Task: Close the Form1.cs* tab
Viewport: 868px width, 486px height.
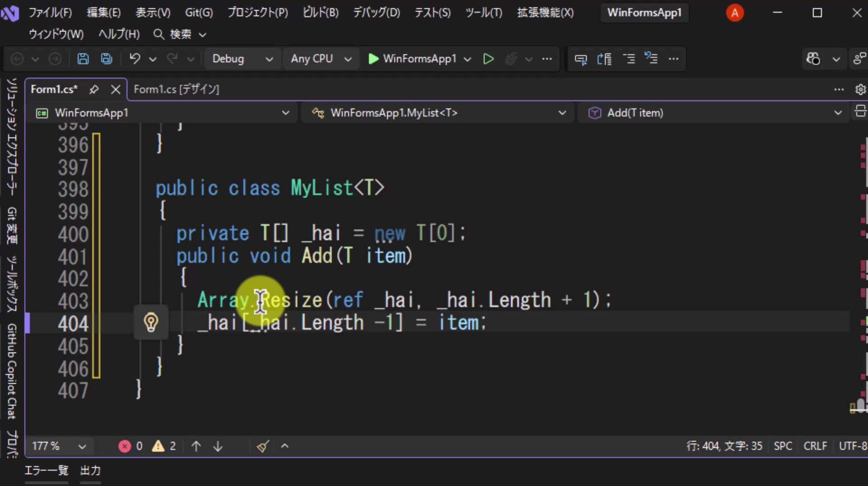Action: (116, 89)
